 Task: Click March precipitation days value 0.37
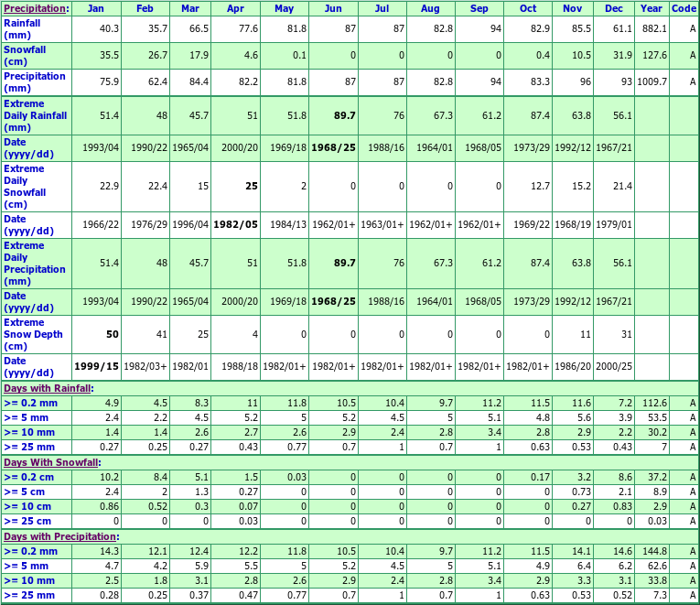[199, 596]
